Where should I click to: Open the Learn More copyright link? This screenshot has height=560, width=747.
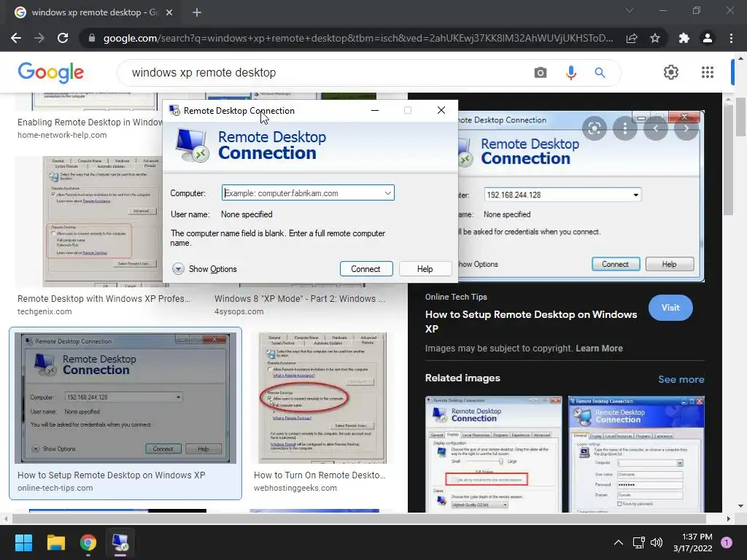coord(599,348)
